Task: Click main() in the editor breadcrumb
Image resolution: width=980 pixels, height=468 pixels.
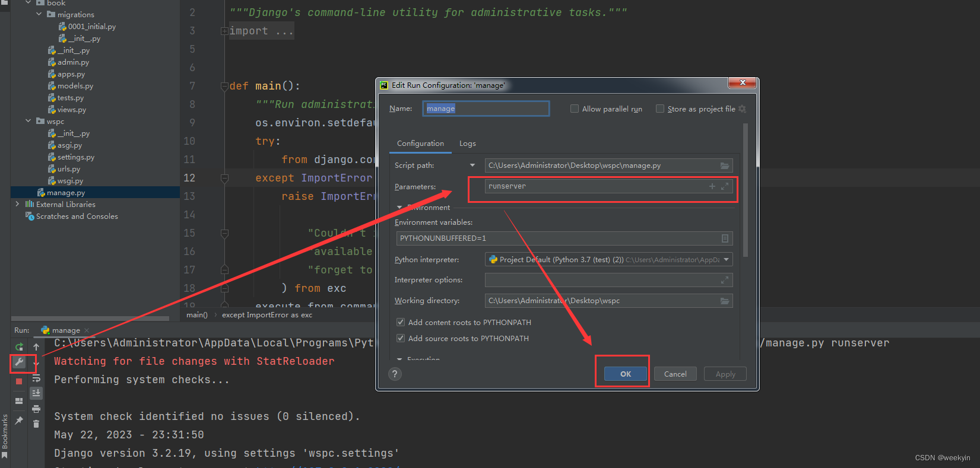Action: click(x=197, y=315)
